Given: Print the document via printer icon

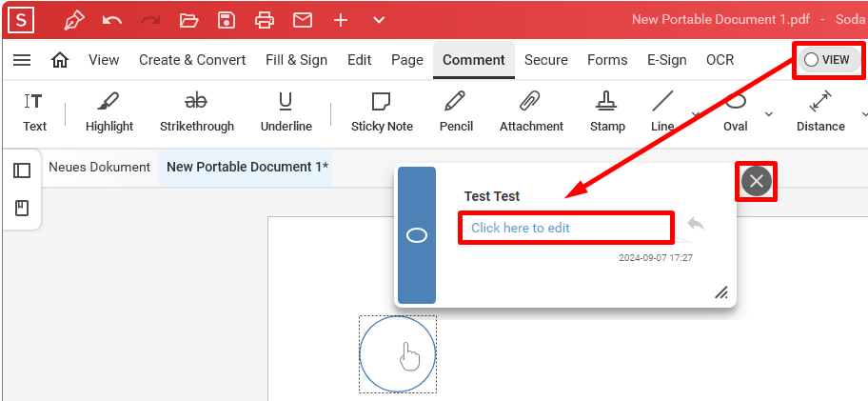Looking at the screenshot, I should [265, 21].
